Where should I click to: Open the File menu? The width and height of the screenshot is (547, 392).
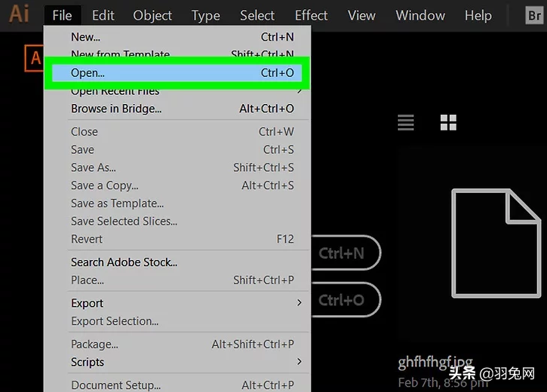click(x=62, y=15)
